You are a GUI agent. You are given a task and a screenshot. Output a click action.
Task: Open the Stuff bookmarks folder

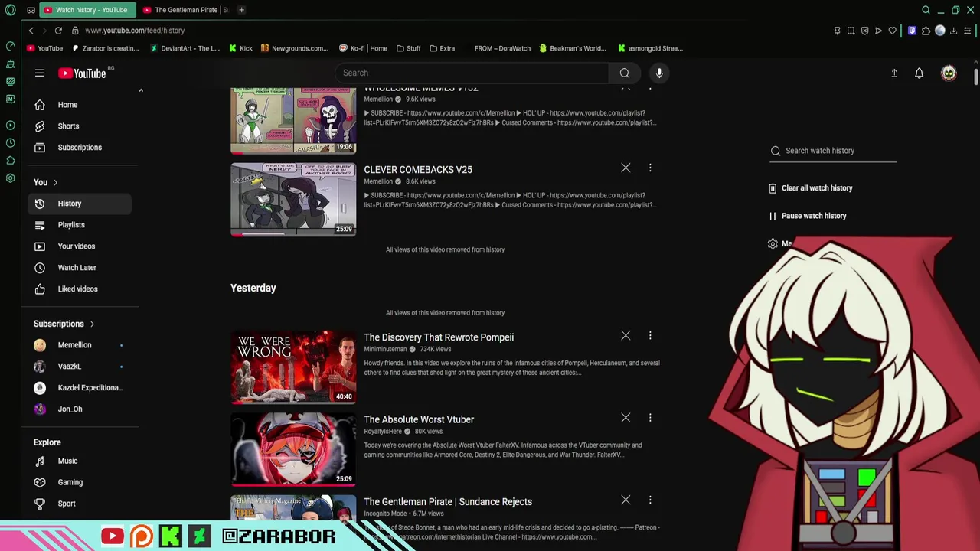click(409, 48)
